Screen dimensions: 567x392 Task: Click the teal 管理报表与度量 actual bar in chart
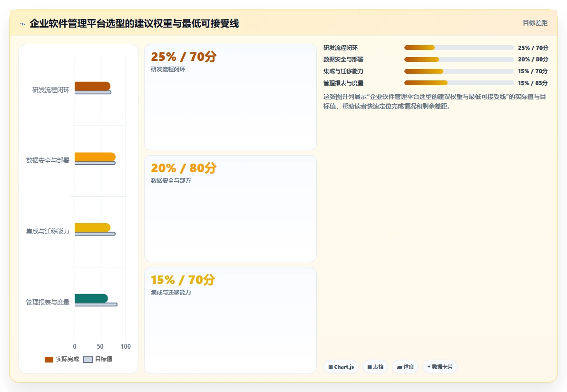tap(91, 298)
